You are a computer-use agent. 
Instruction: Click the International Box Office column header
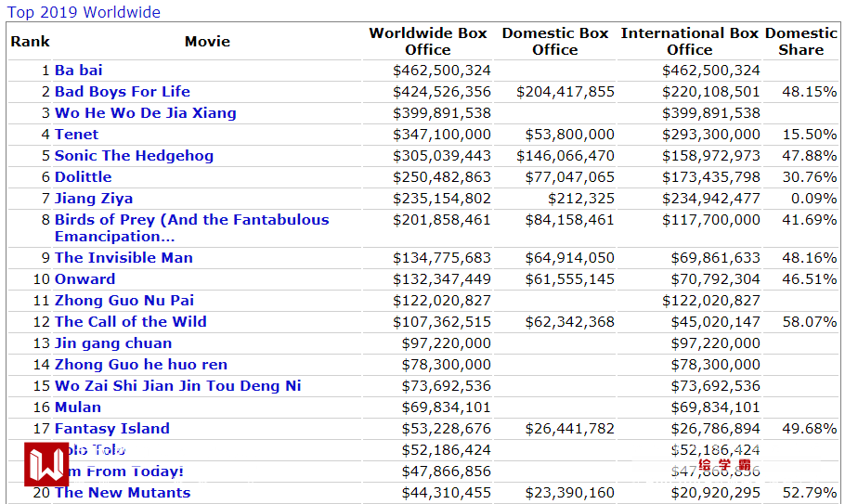pyautogui.click(x=689, y=41)
